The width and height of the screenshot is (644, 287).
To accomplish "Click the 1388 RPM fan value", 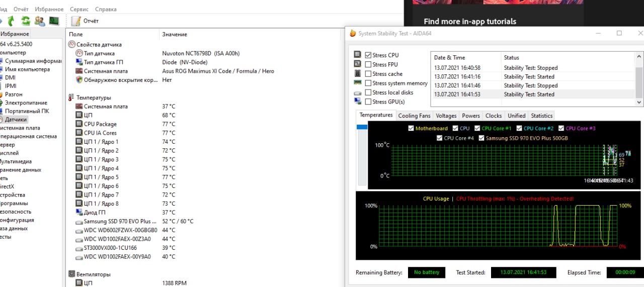I will tap(174, 283).
